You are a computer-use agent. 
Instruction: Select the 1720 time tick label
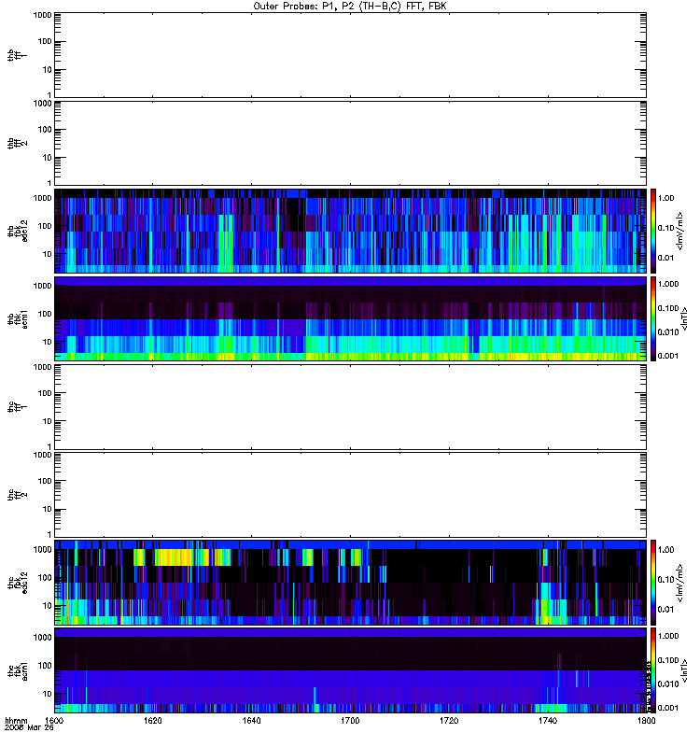coord(449,720)
